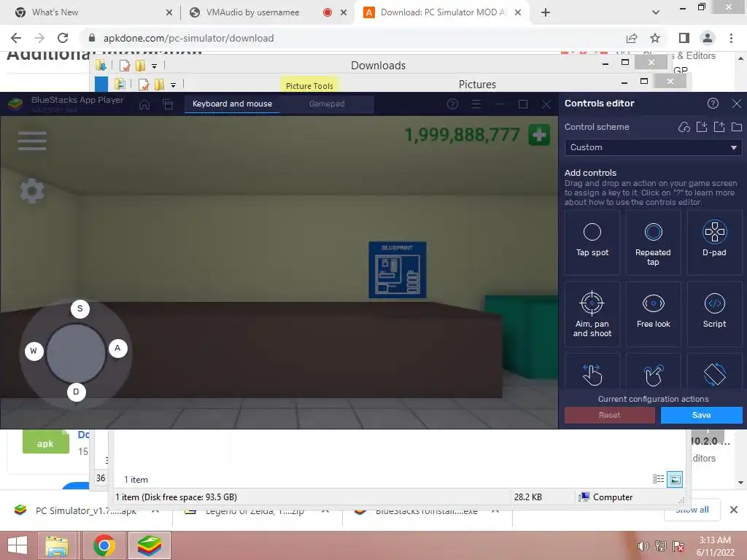The width and height of the screenshot is (747, 560).
Task: Open Picture Tools tab in Pictures window
Action: (309, 86)
